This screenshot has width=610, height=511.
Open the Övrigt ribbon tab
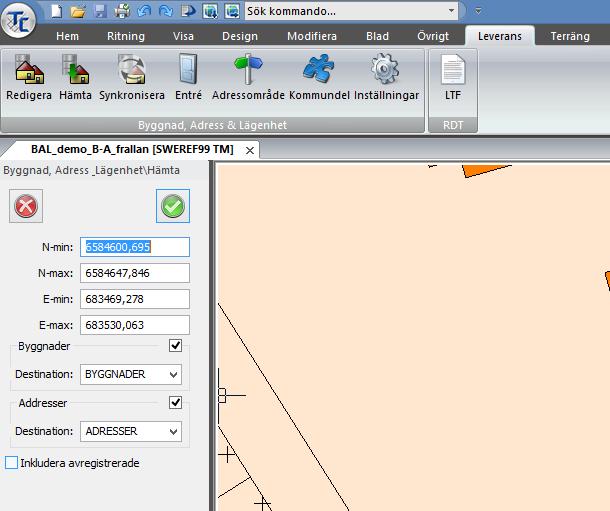tap(433, 36)
